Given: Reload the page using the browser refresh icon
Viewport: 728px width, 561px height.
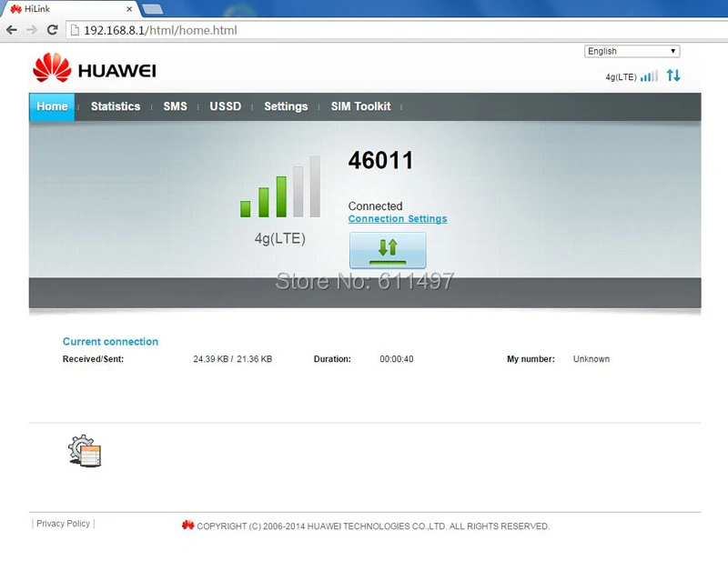Looking at the screenshot, I should tap(52, 29).
